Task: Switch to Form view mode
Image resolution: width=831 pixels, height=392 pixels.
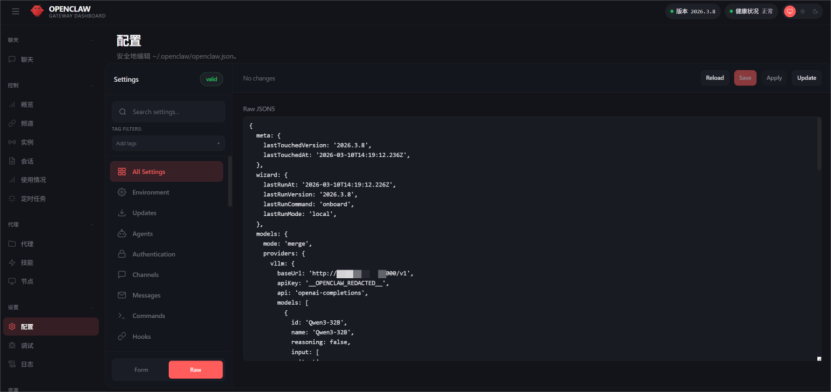Action: click(141, 370)
